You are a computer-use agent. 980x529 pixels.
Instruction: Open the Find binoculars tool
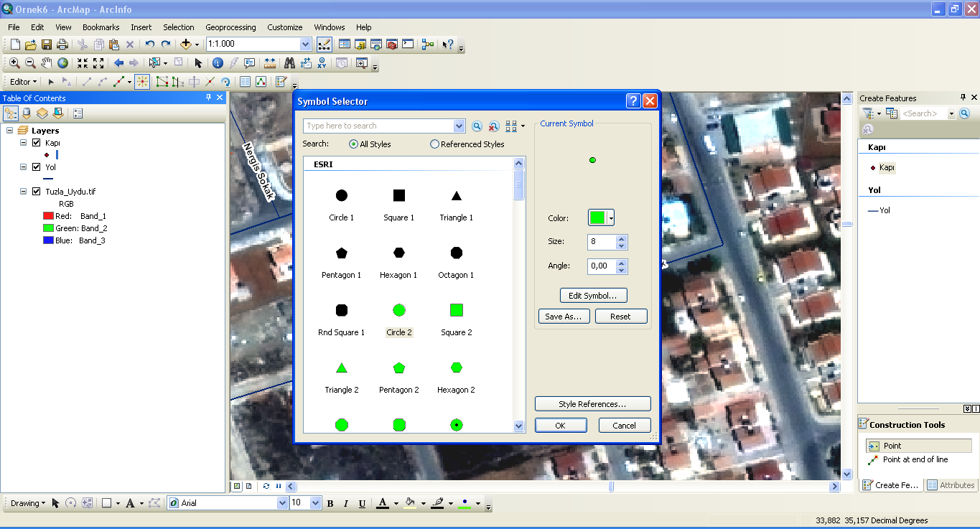click(x=289, y=63)
